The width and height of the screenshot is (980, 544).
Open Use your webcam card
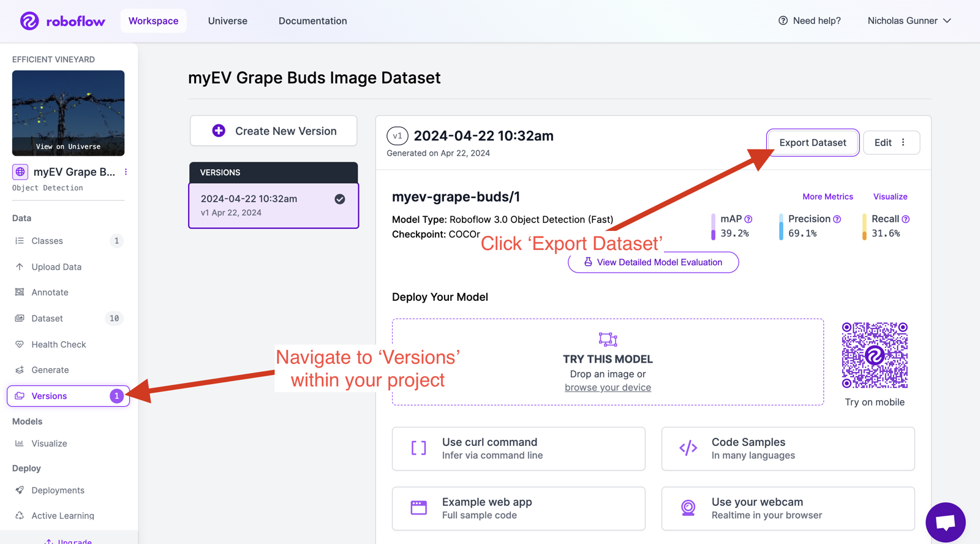click(x=788, y=508)
